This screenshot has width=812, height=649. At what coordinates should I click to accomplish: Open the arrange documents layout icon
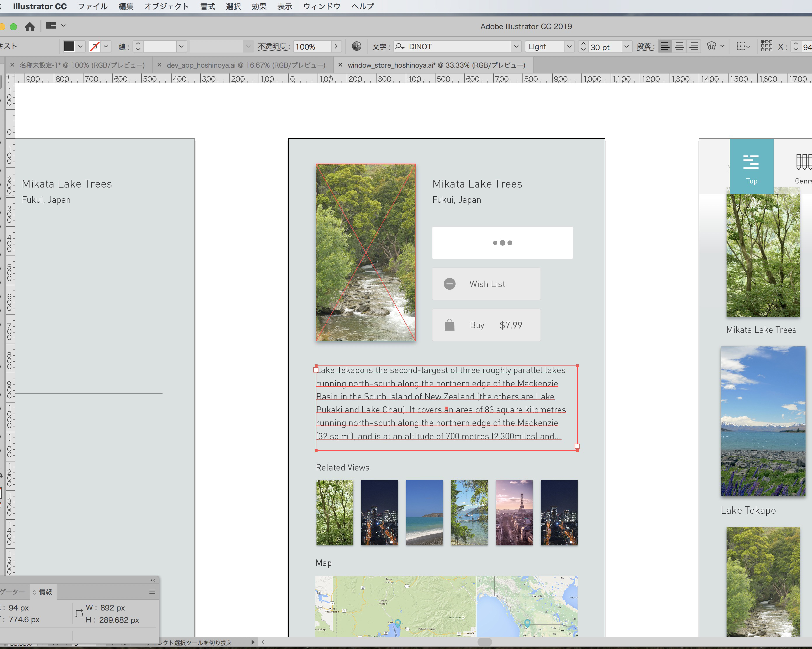point(51,26)
